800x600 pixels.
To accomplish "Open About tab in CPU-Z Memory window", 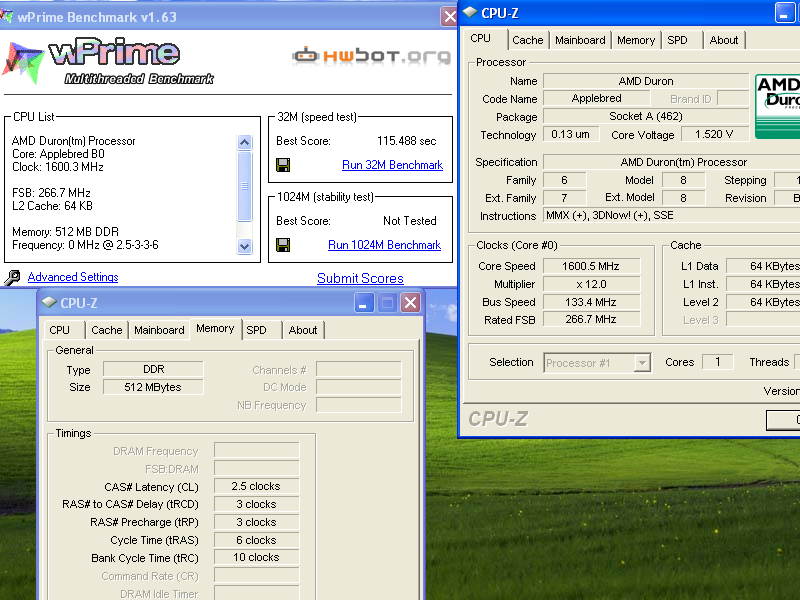I will 303,330.
